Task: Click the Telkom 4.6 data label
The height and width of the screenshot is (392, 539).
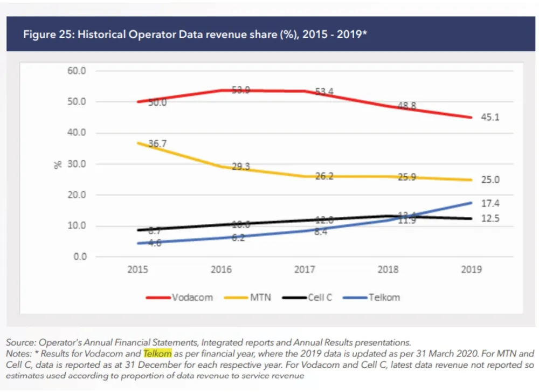Action: coord(155,243)
